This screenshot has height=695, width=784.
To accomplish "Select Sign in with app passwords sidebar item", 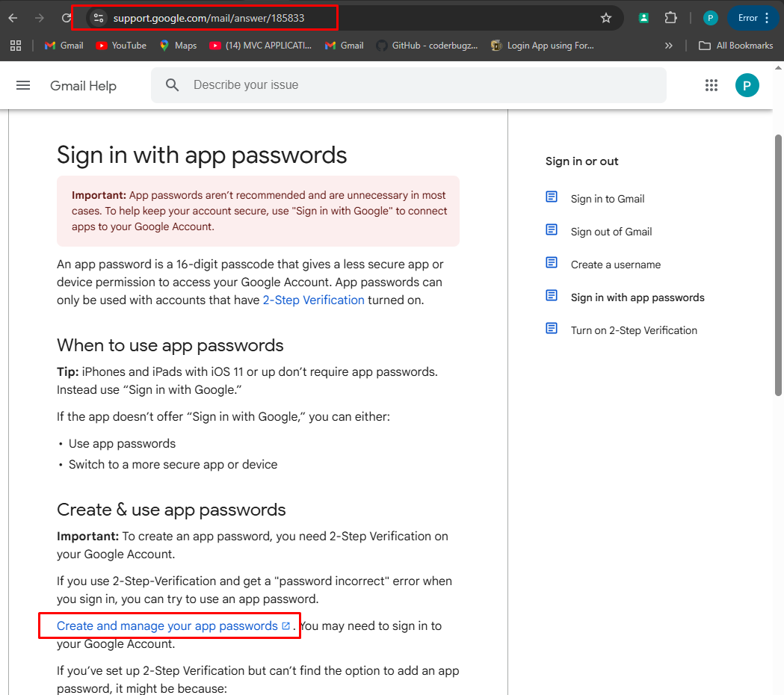I will [638, 298].
